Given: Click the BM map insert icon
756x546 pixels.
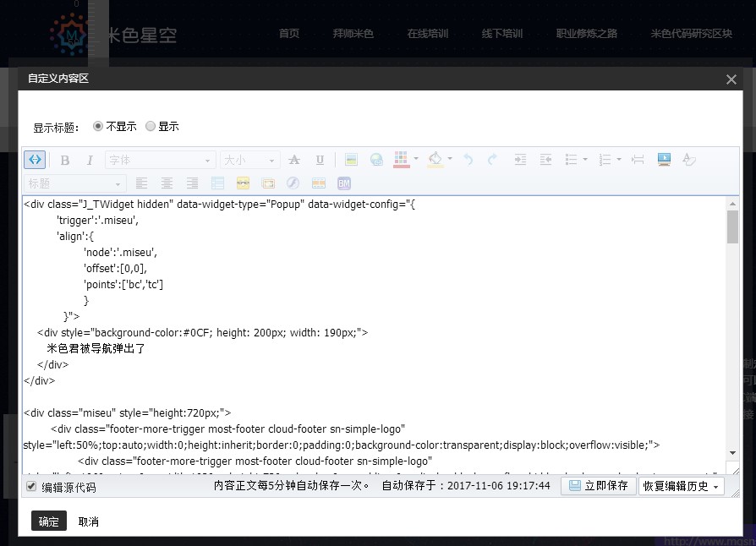Looking at the screenshot, I should (x=342, y=183).
